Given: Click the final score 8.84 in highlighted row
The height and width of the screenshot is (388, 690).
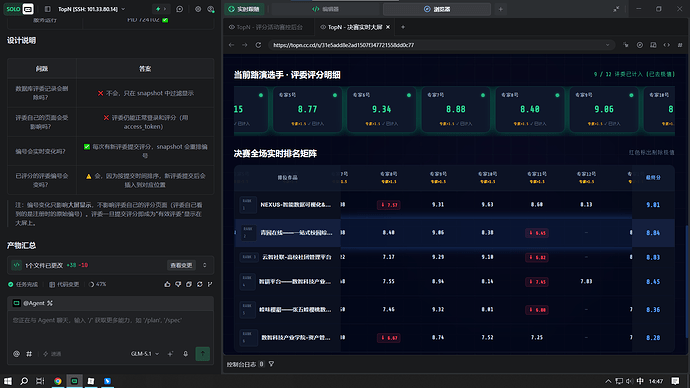Looking at the screenshot, I should click(653, 233).
